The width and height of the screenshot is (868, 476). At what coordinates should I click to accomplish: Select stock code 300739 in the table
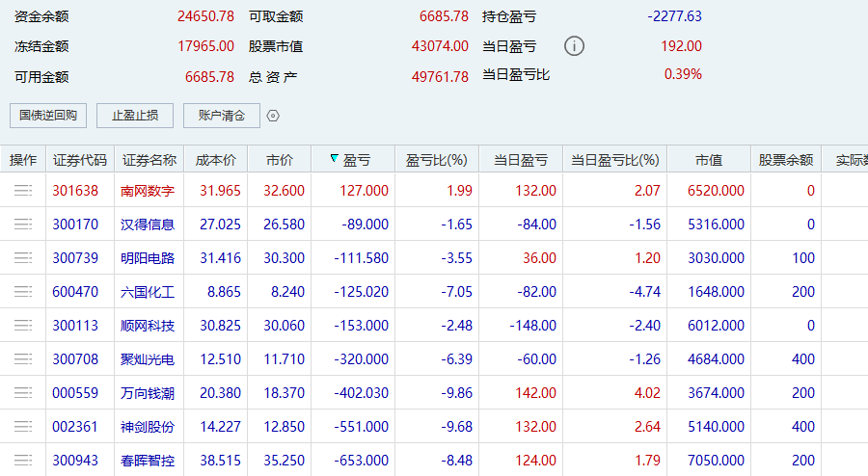[x=75, y=258]
